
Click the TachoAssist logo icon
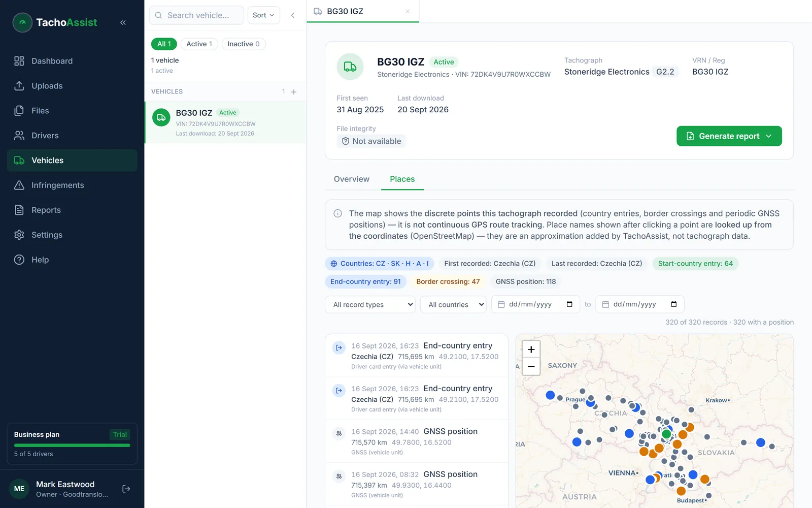(x=22, y=22)
